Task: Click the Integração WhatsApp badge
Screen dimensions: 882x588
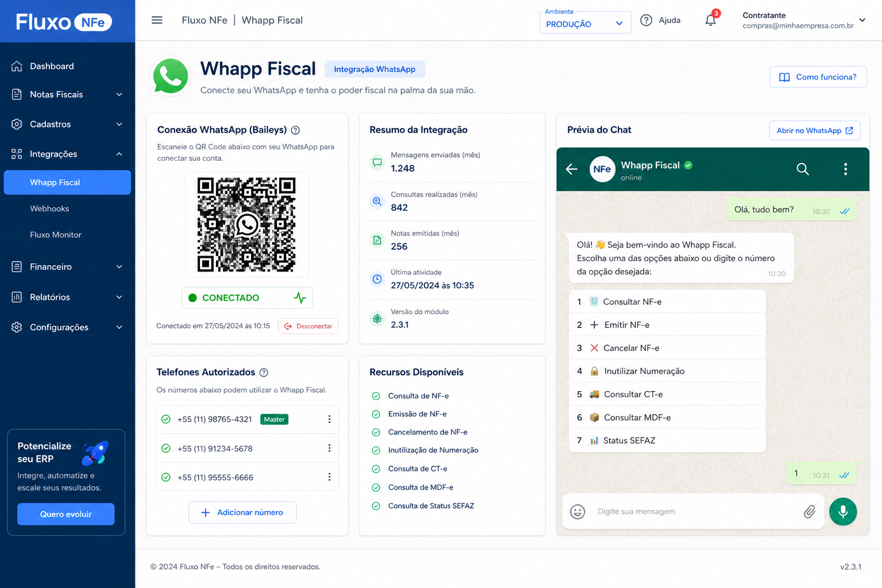Action: pyautogui.click(x=374, y=69)
